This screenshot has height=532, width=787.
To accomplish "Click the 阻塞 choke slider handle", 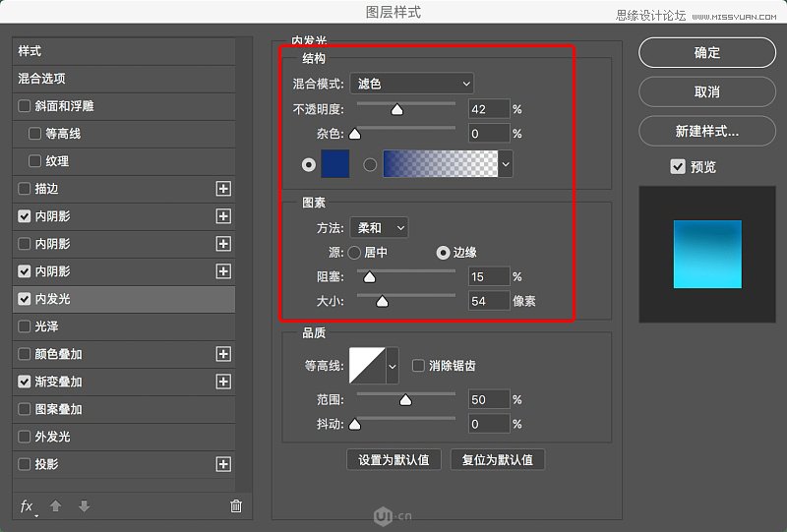I will click(x=370, y=276).
